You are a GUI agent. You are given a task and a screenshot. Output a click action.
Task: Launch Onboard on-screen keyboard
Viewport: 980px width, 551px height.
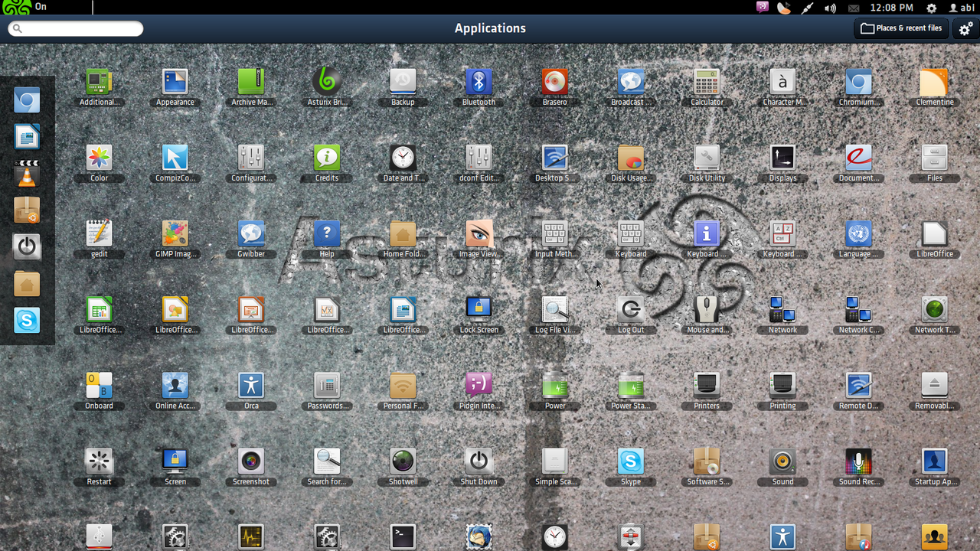(99, 385)
